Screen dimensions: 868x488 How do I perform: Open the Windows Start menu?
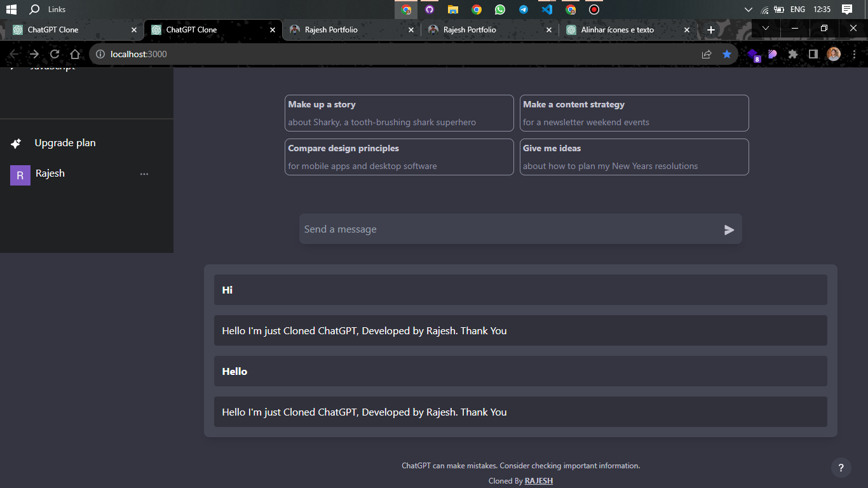[11, 10]
